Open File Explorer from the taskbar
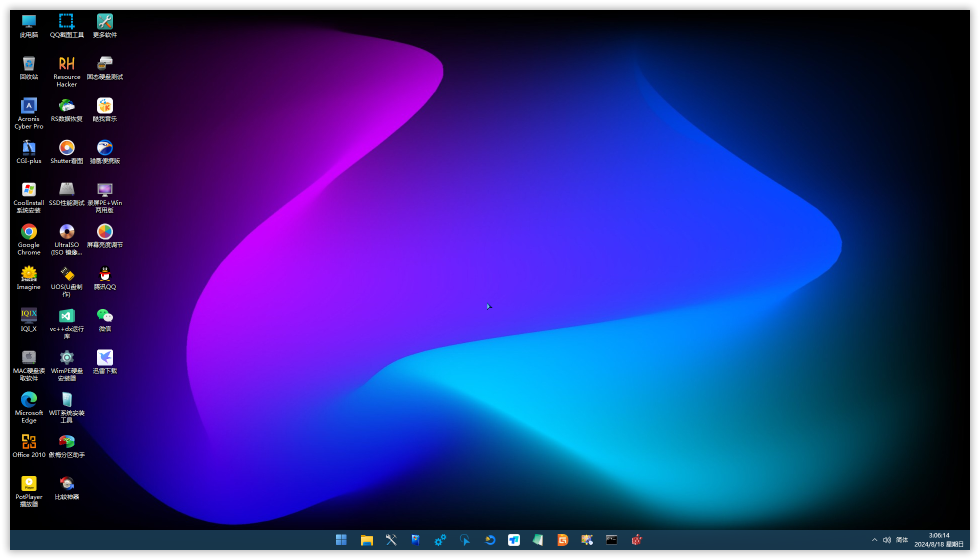Screen dimensions: 980x560 click(x=366, y=540)
